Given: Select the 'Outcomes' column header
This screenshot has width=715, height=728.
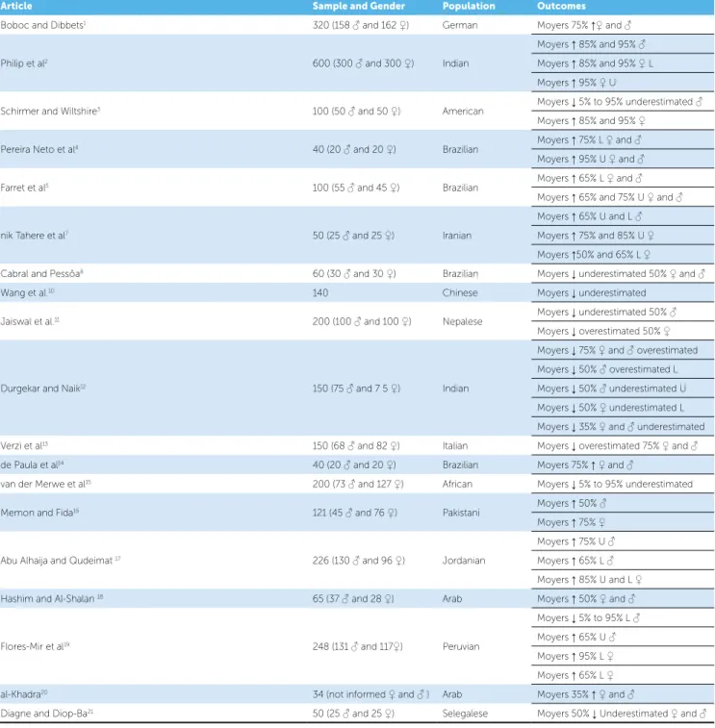Looking at the screenshot, I should pyautogui.click(x=561, y=6).
